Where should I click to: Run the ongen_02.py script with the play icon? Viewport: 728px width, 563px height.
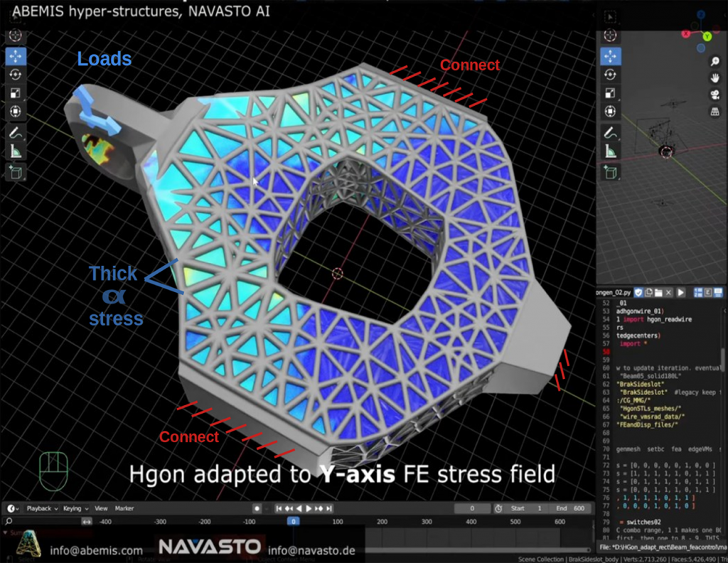tap(681, 292)
